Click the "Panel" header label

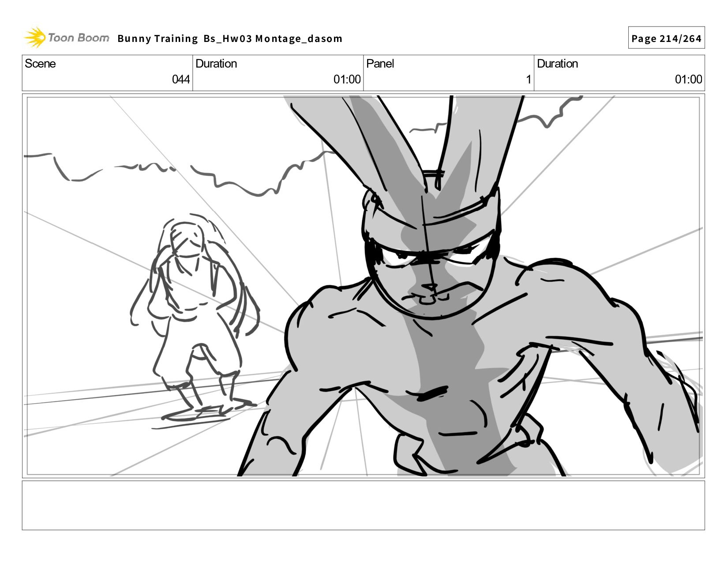click(x=380, y=64)
